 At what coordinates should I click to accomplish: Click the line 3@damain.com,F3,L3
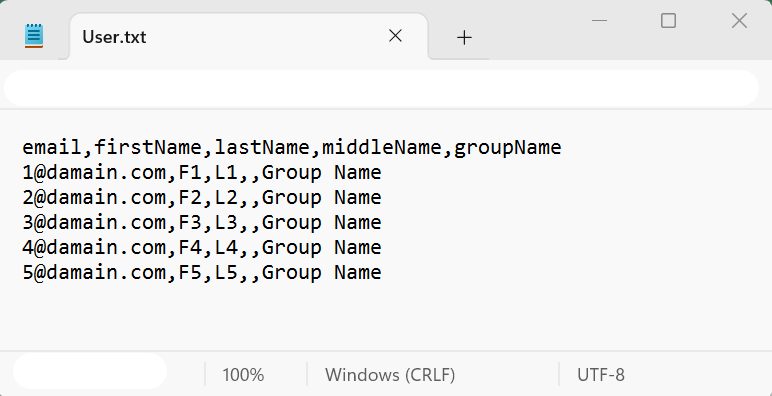pyautogui.click(x=202, y=222)
